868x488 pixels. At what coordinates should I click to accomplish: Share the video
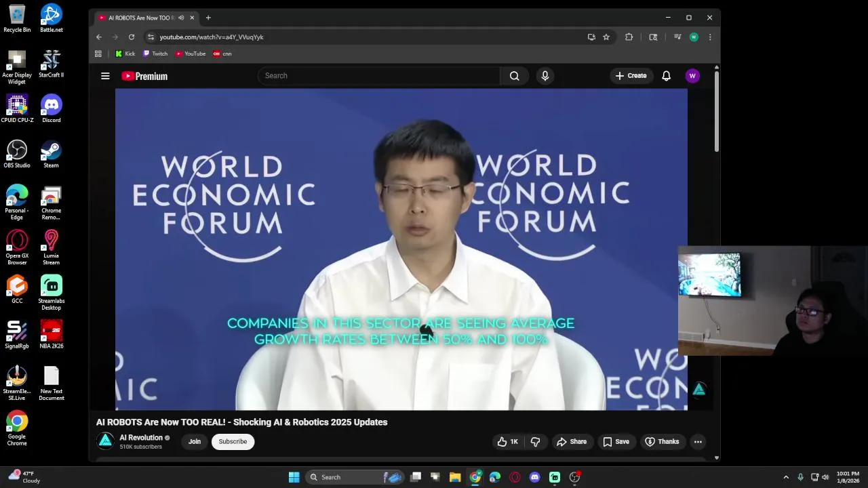571,442
